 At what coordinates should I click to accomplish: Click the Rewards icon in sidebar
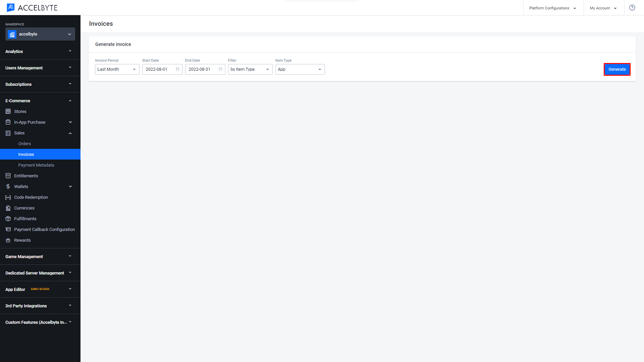[x=8, y=240]
